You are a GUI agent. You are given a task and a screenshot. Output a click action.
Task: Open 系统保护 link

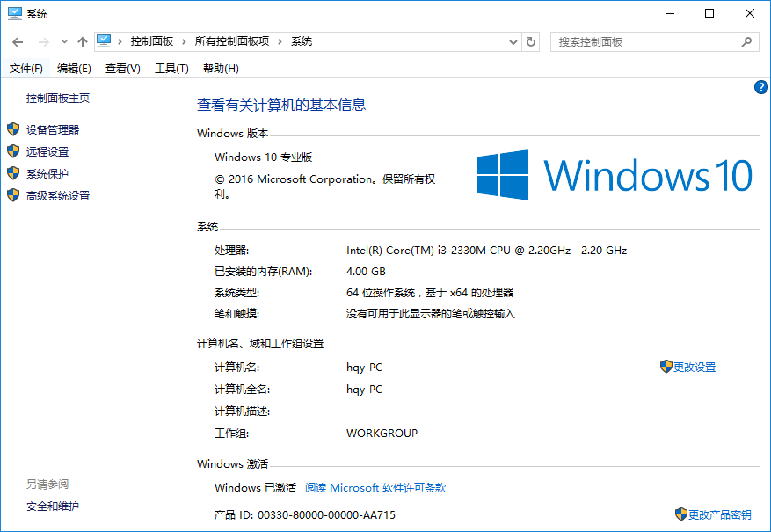point(47,173)
